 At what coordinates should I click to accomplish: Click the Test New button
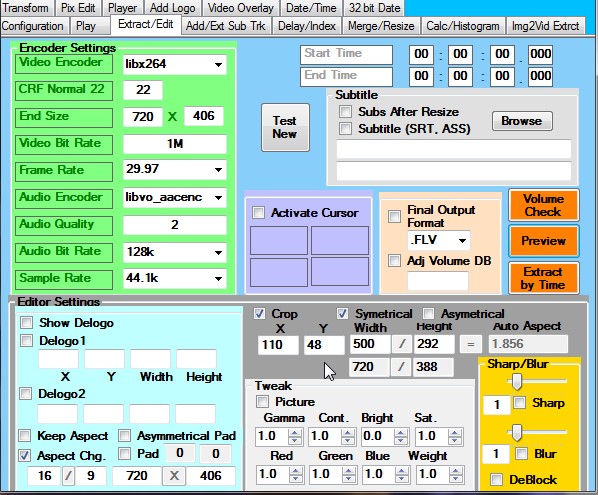coord(285,127)
